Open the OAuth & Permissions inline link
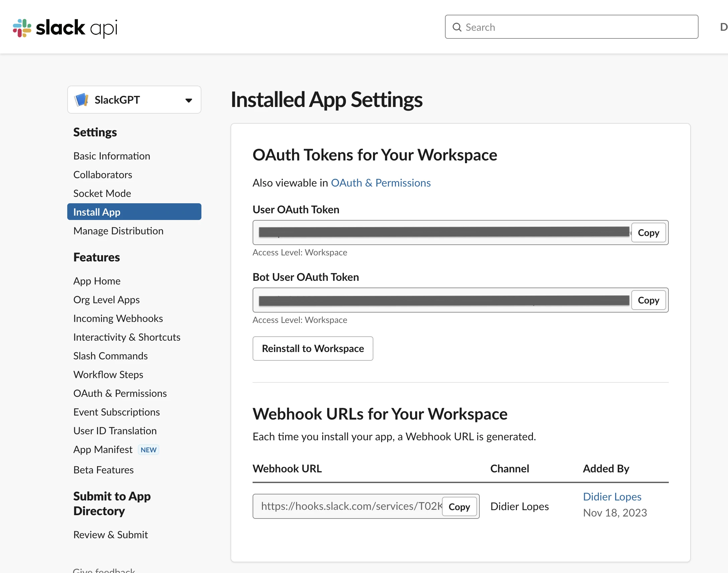The width and height of the screenshot is (728, 573). [x=381, y=183]
